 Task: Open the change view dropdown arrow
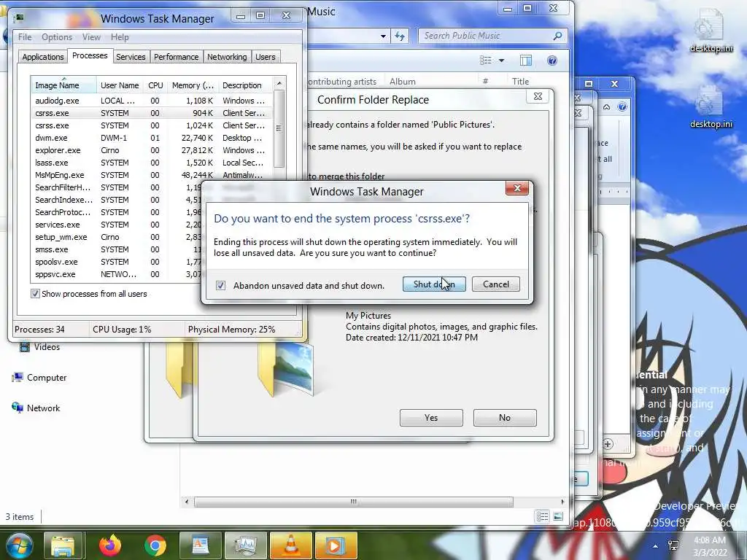click(501, 61)
